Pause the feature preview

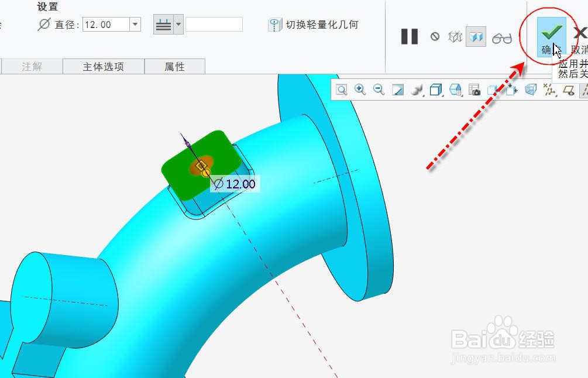tap(409, 36)
